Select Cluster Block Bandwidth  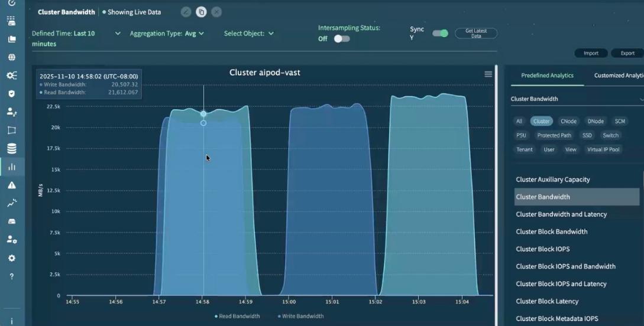577,232
